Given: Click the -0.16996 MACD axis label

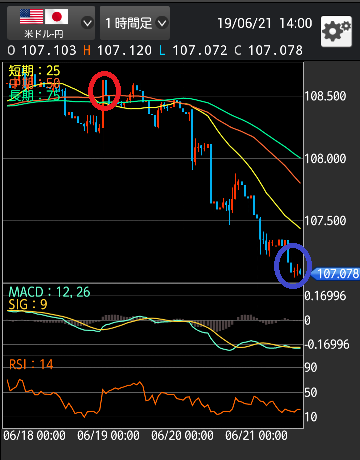Looking at the screenshot, I should point(327,344).
